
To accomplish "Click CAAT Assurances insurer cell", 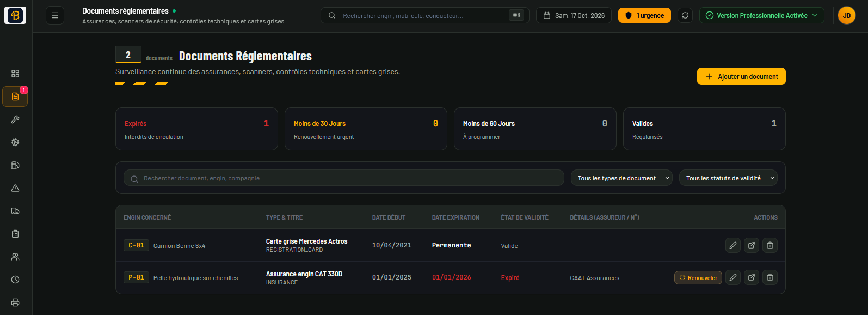I will 594,278.
